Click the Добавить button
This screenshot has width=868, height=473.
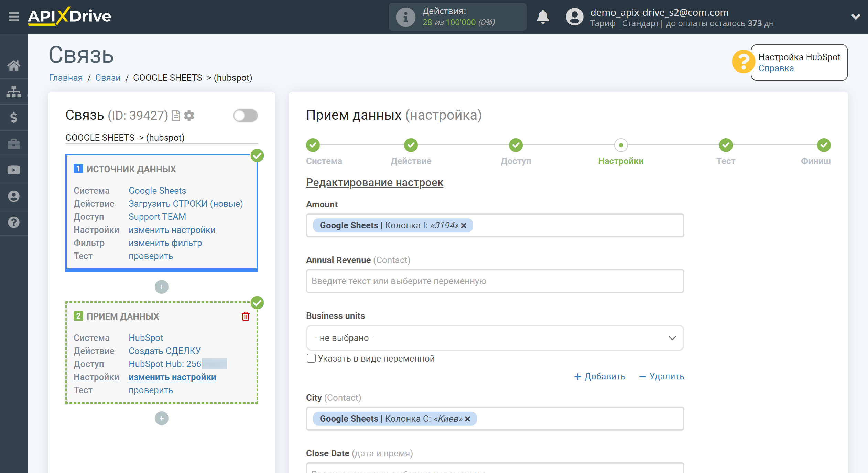coord(600,376)
